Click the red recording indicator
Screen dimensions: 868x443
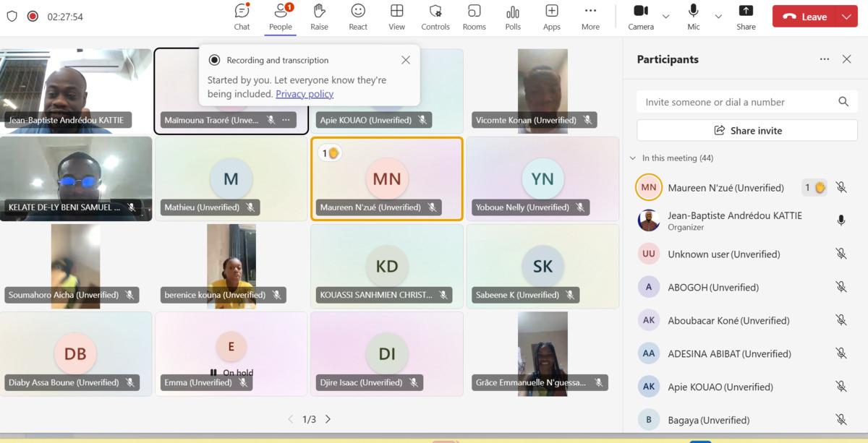pyautogui.click(x=33, y=17)
